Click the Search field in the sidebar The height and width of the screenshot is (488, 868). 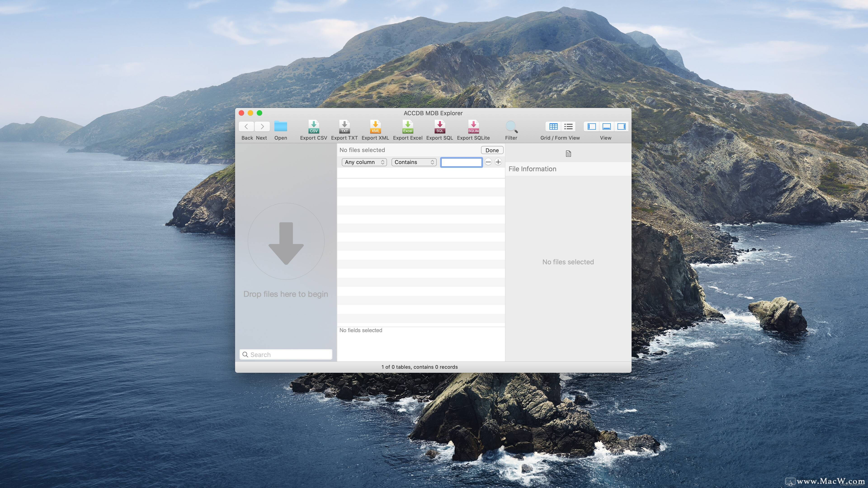pos(286,354)
